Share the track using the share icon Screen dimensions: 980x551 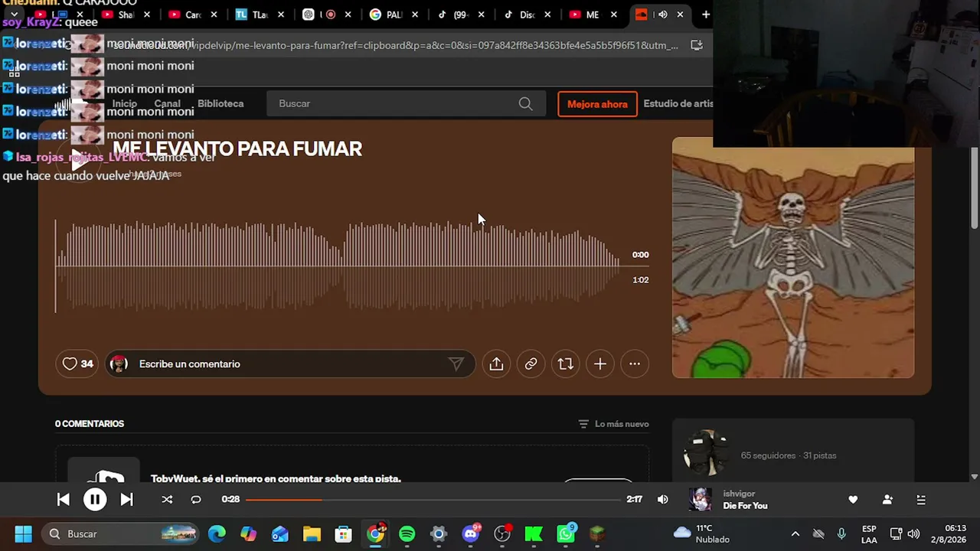point(496,364)
